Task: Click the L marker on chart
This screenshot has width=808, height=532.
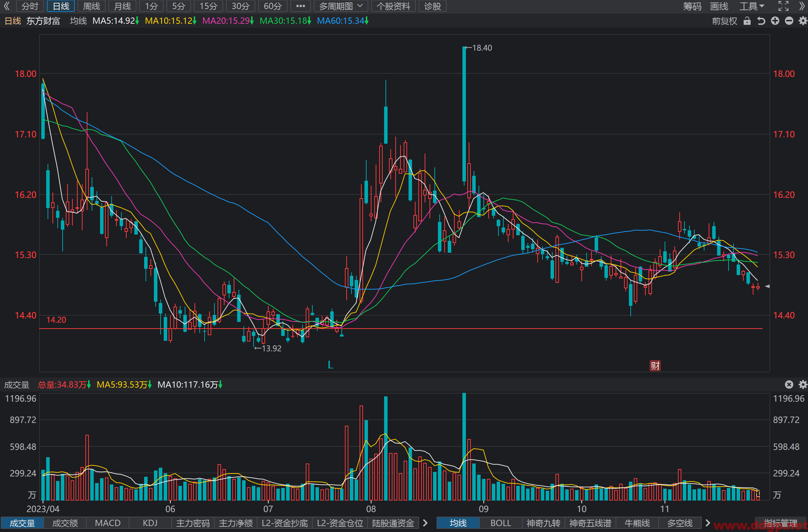Action: point(330,365)
